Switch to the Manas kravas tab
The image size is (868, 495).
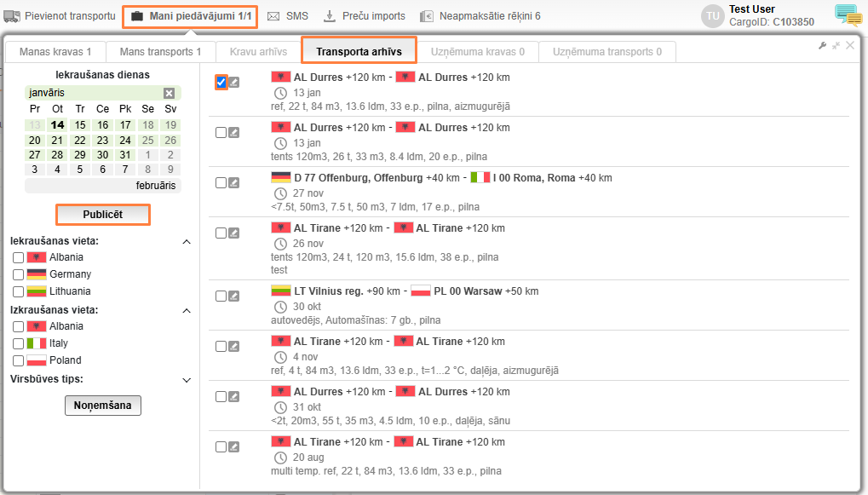[55, 52]
